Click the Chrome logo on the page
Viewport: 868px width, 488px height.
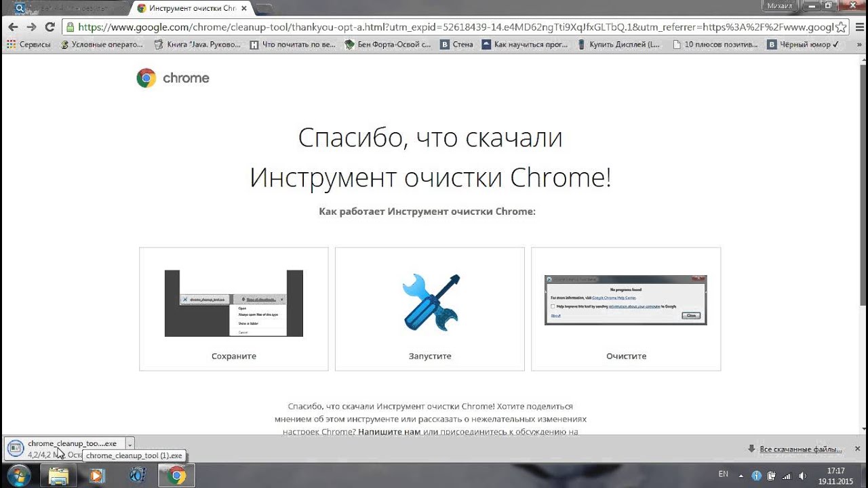[172, 78]
